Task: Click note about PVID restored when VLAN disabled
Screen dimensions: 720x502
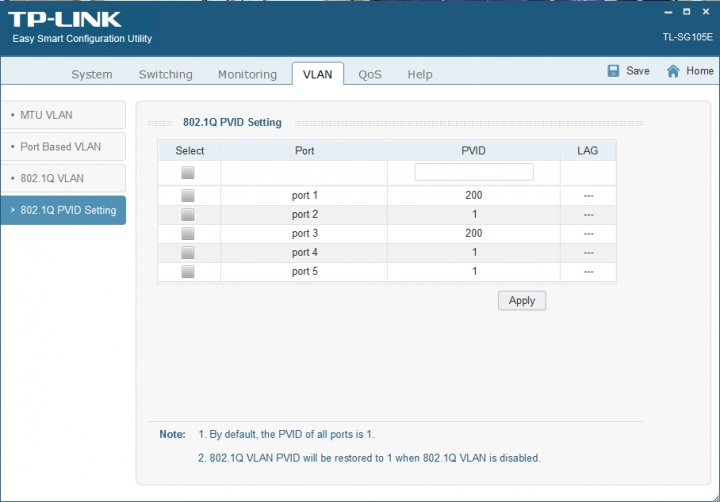Action: coord(369,458)
